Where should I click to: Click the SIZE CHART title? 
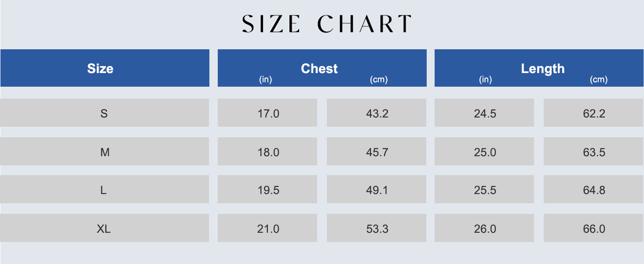pyautogui.click(x=326, y=24)
